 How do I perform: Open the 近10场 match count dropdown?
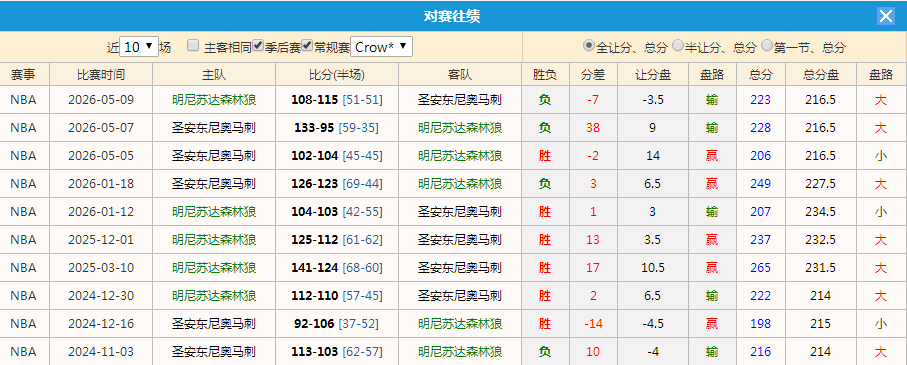[139, 47]
